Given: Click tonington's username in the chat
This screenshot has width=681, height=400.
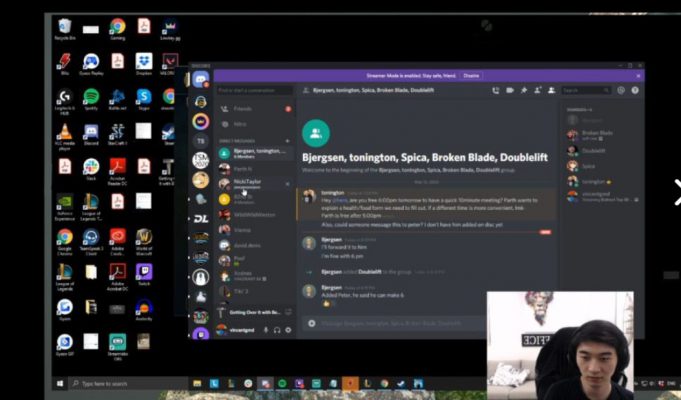Looking at the screenshot, I should click(333, 192).
